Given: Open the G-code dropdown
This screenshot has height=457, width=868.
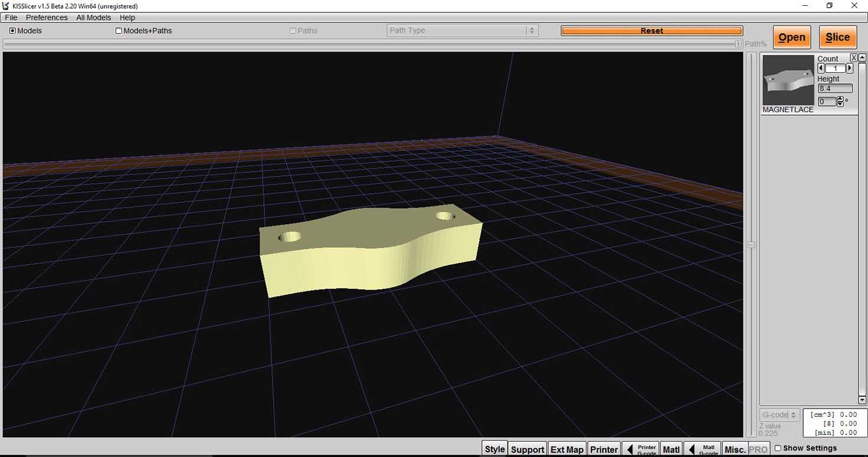Looking at the screenshot, I should coord(779,415).
